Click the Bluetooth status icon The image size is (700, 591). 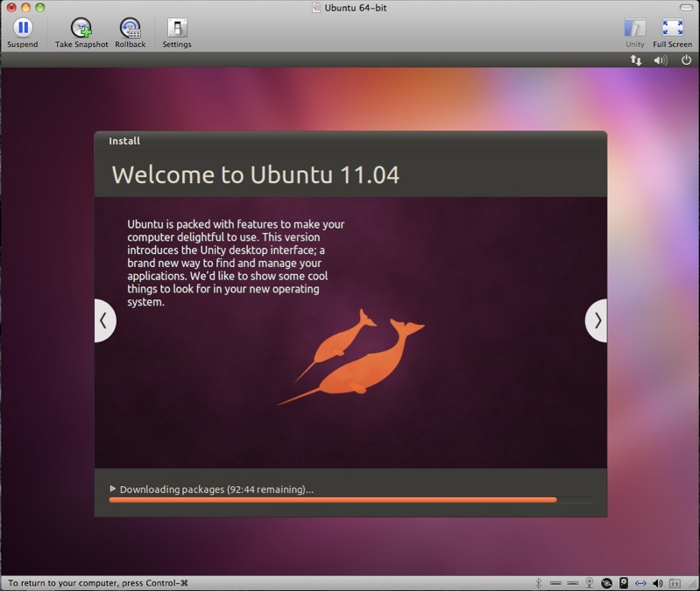tap(539, 583)
